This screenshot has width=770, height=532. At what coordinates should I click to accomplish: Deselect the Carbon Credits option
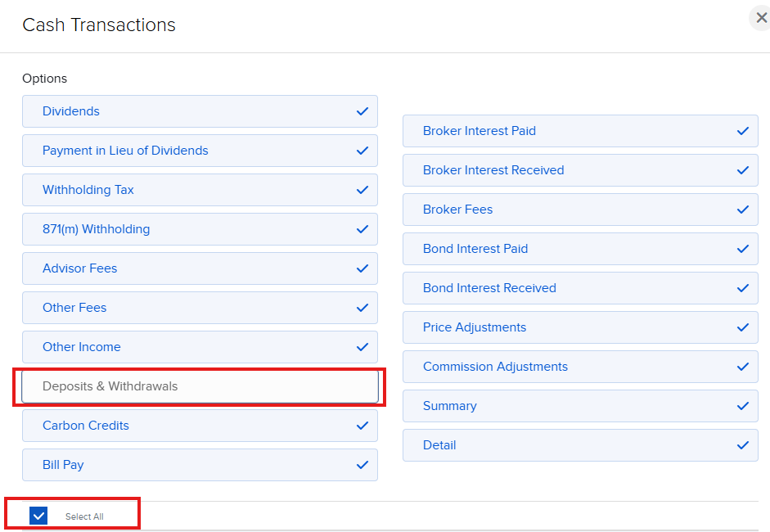(200, 426)
